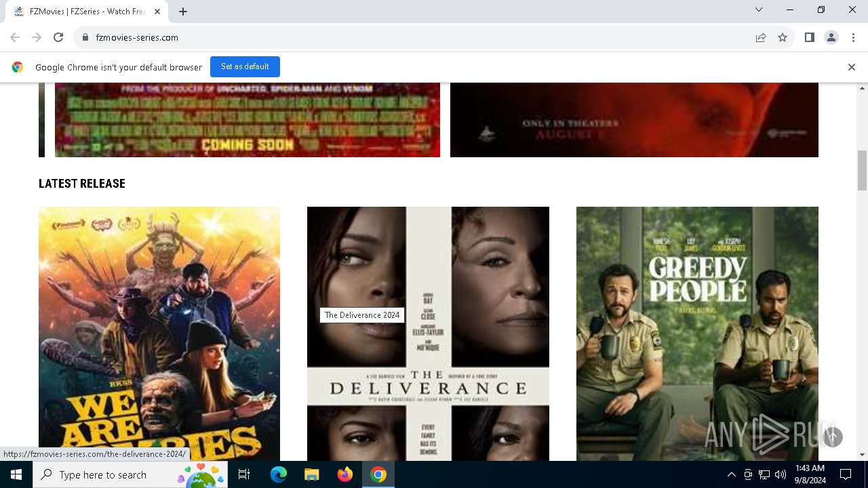Show hidden system tray icons
Image resolution: width=868 pixels, height=488 pixels.
tap(731, 474)
